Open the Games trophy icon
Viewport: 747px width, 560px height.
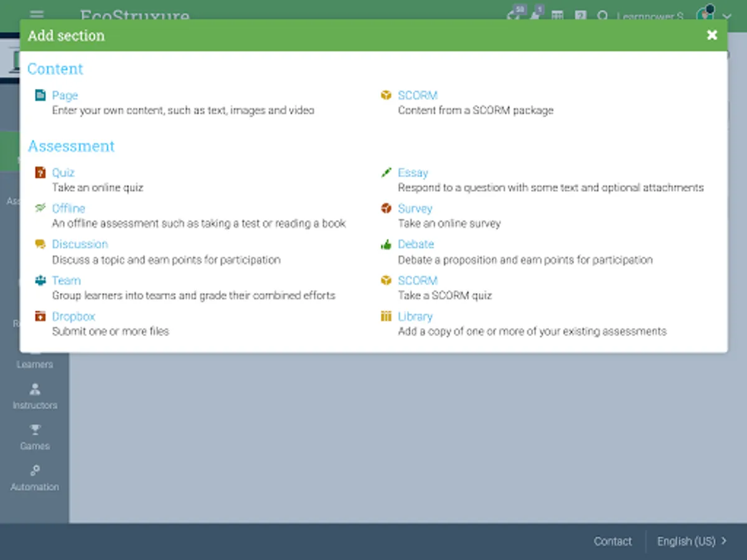(x=35, y=430)
